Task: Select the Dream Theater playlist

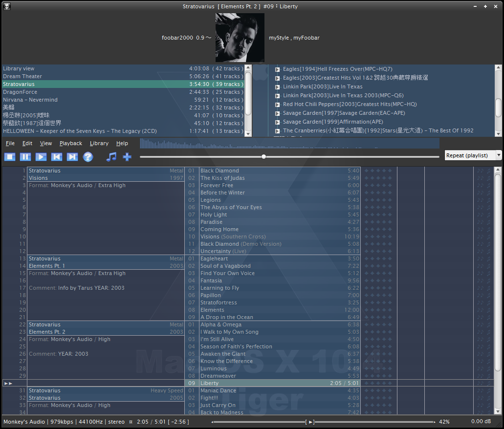Action: pyautogui.click(x=123, y=76)
